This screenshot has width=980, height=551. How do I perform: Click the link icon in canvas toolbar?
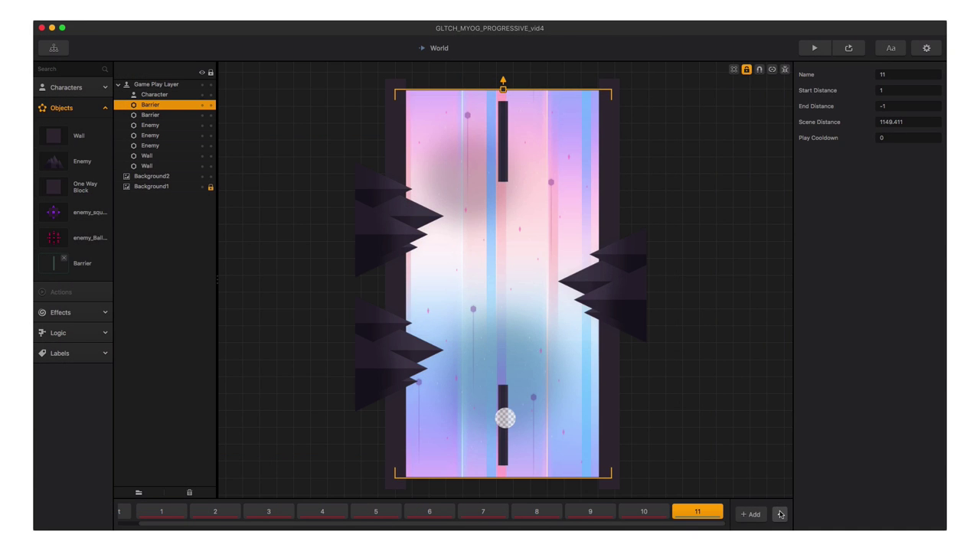click(x=772, y=70)
